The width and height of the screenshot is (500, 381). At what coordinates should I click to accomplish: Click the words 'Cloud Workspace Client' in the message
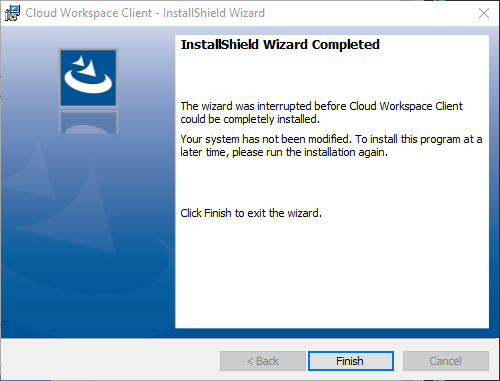(x=406, y=106)
